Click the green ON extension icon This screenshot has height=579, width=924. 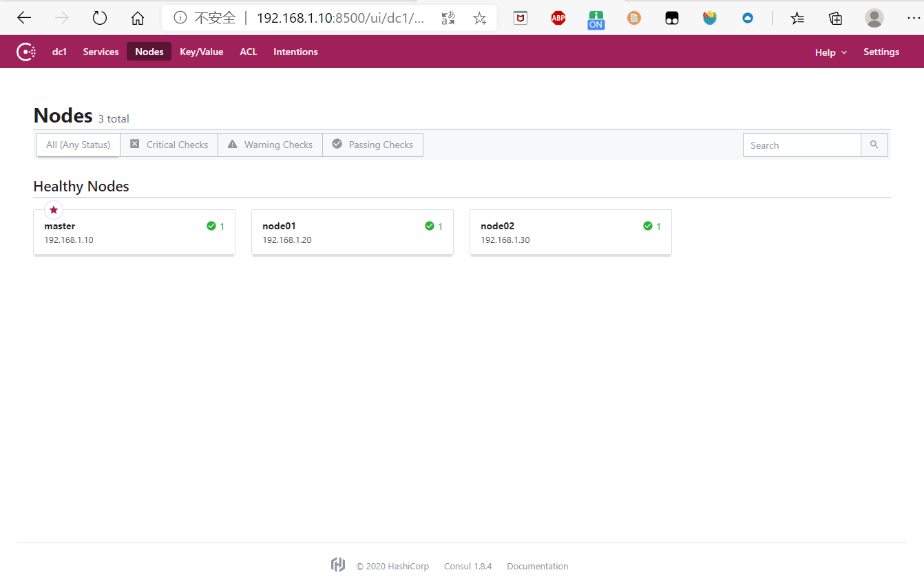(596, 20)
